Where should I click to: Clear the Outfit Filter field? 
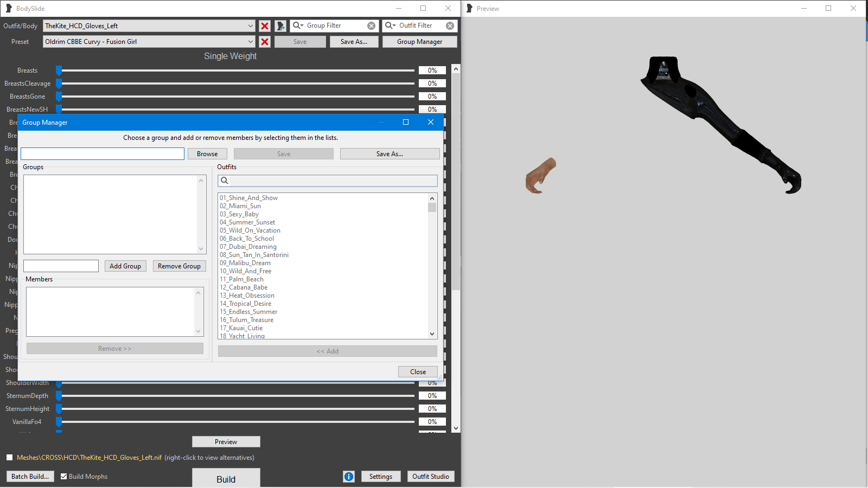tap(450, 26)
